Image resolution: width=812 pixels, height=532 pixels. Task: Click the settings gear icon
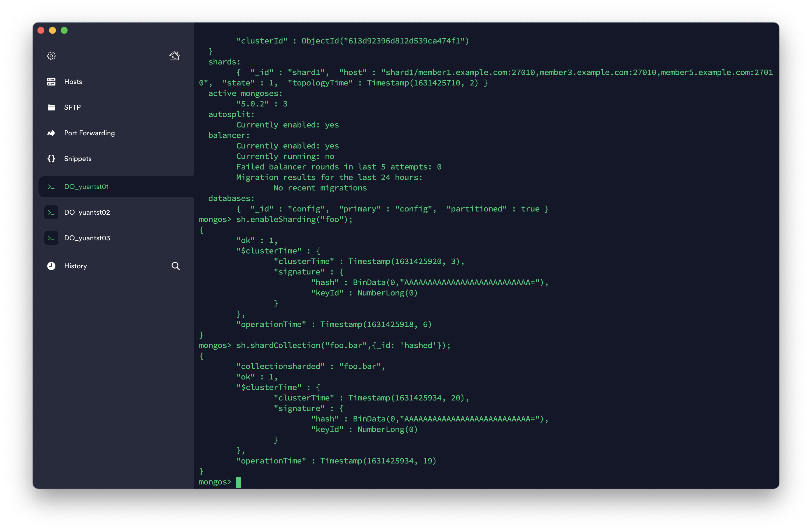[51, 55]
